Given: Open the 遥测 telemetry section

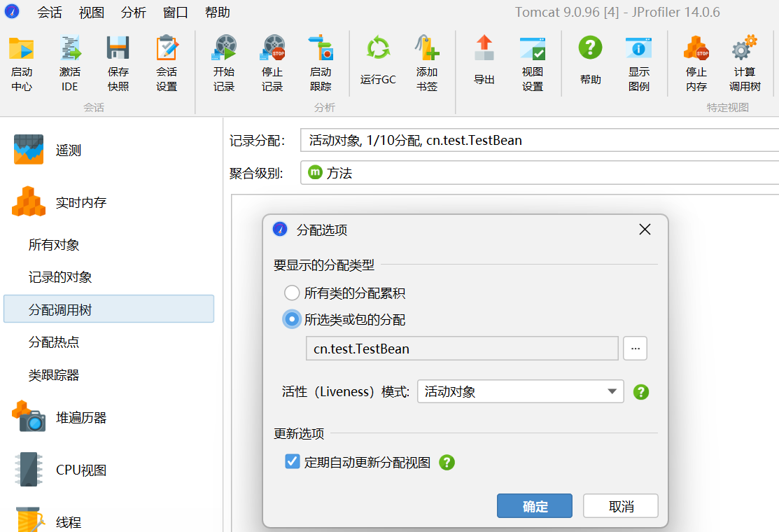Looking at the screenshot, I should pos(47,150).
